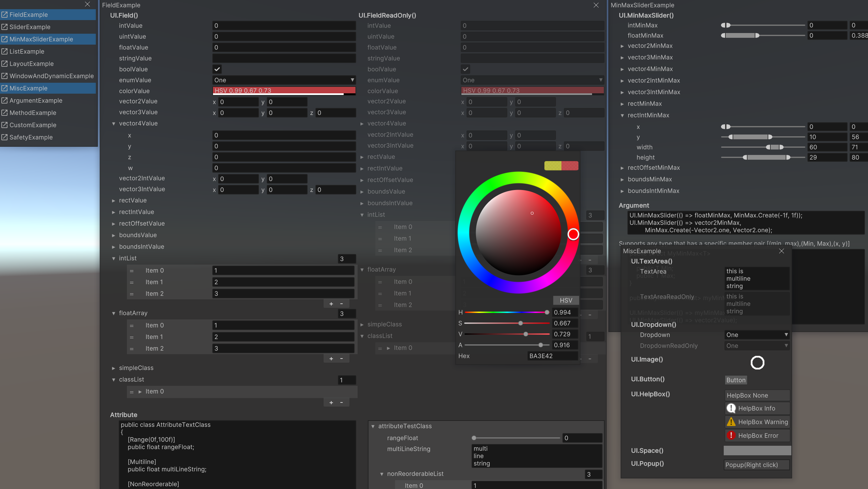Viewport: 868px width, 489px height.
Task: Click the circle image under UI.Image()
Action: [757, 363]
